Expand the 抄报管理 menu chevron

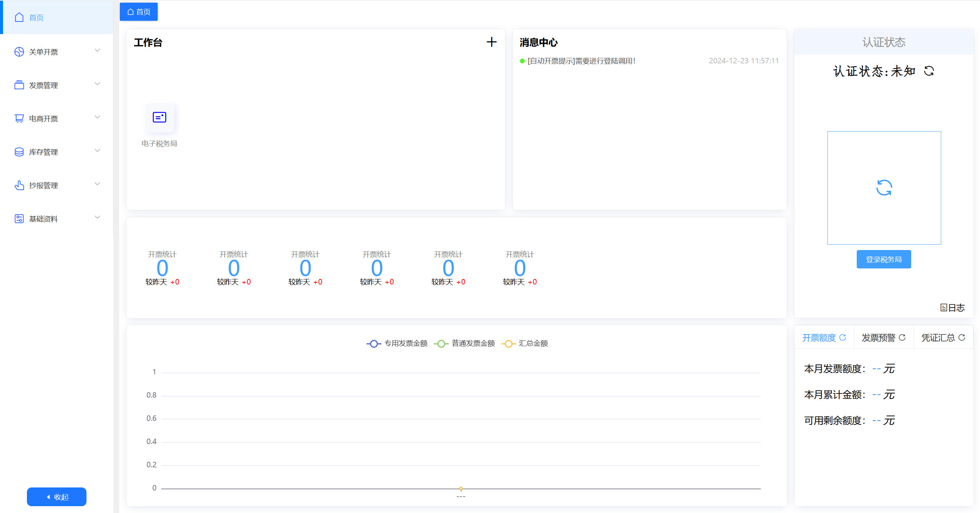pyautogui.click(x=97, y=184)
